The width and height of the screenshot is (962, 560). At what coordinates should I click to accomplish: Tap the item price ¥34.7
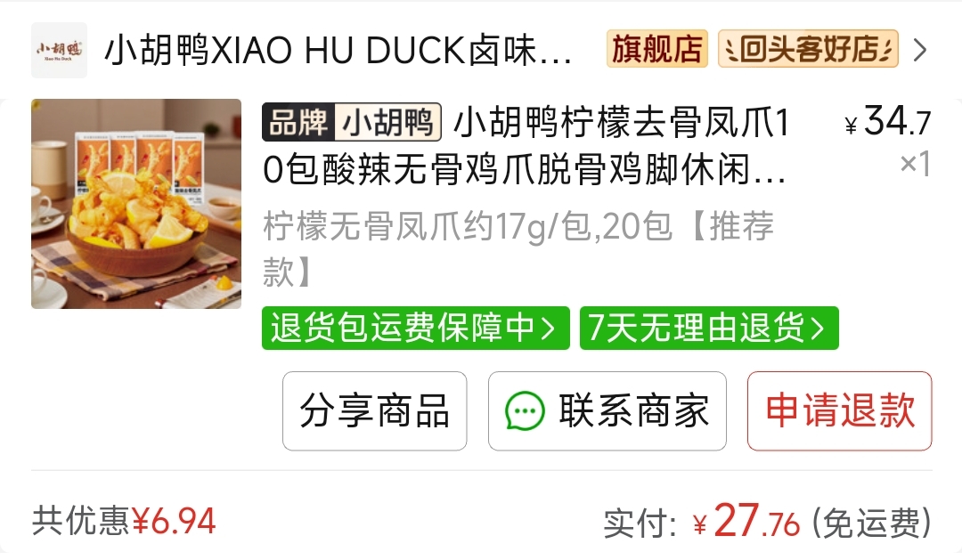click(888, 121)
